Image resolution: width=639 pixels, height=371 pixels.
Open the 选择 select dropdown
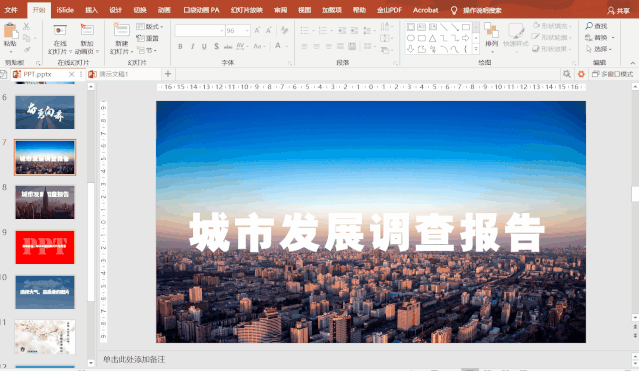coord(599,49)
